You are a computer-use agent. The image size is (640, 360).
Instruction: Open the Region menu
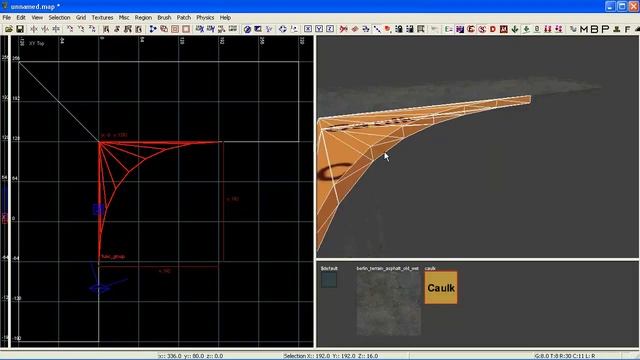143,18
